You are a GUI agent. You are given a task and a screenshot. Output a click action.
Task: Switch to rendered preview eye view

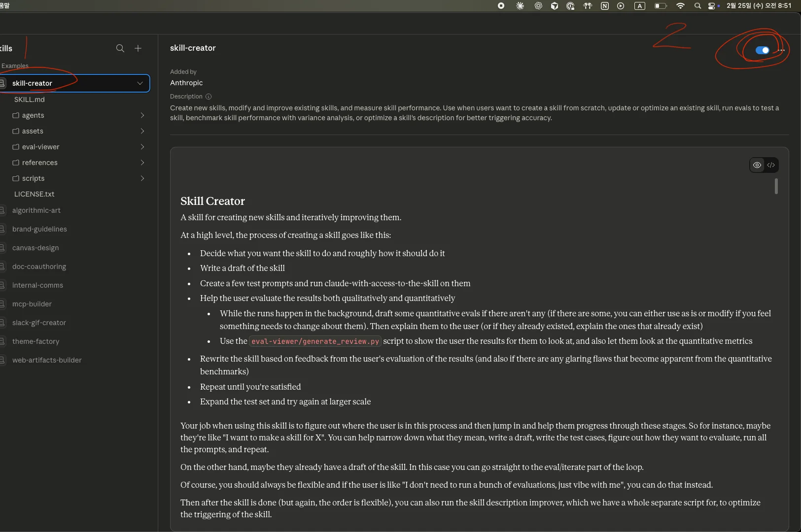tap(757, 165)
